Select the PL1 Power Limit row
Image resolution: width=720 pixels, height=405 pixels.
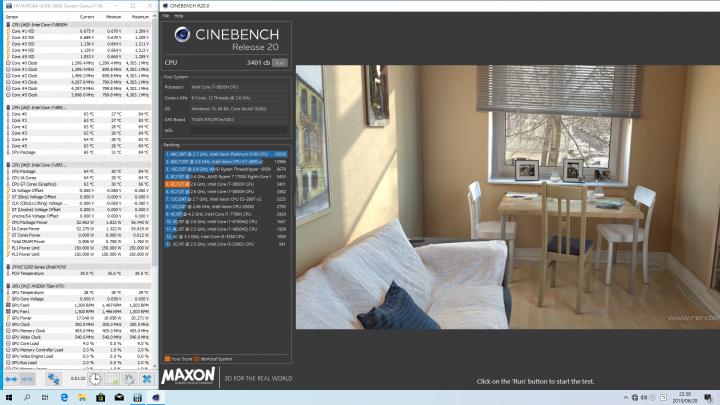pos(78,248)
